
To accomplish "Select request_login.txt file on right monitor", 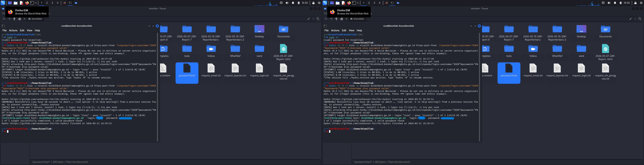I will (x=581, y=70).
